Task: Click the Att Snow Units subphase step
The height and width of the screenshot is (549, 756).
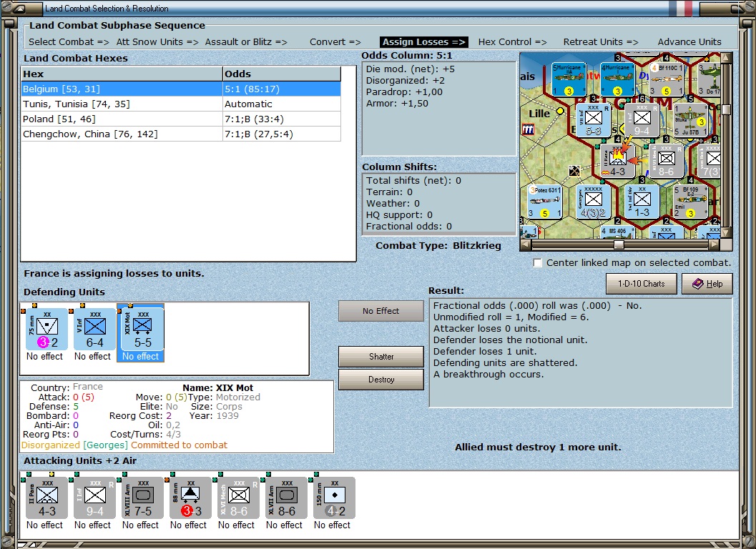Action: coord(157,42)
